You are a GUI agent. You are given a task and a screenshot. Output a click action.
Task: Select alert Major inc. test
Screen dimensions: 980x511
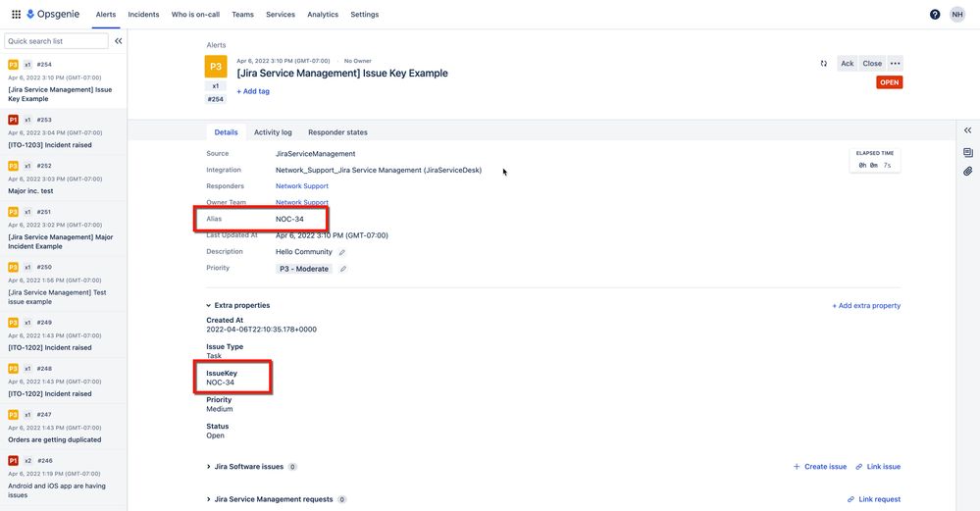(63, 179)
